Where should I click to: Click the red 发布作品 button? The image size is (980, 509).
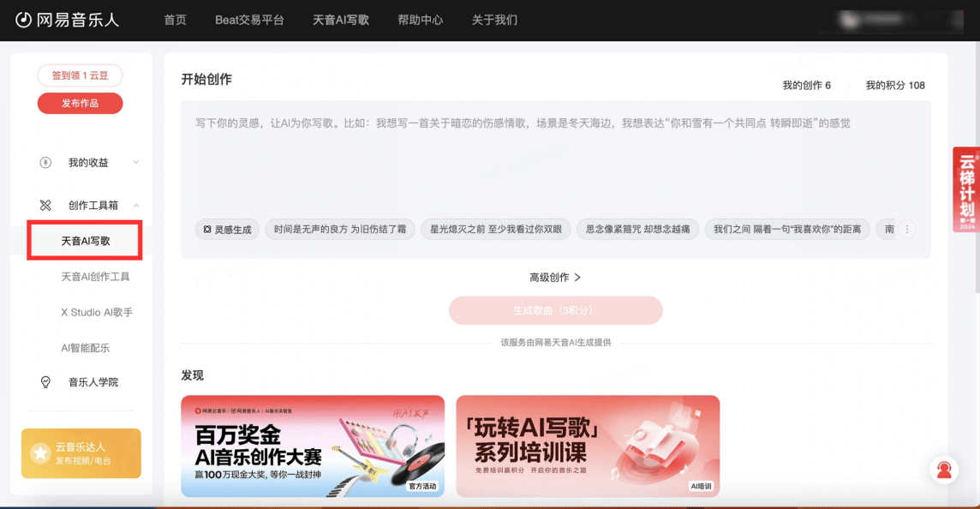click(80, 104)
